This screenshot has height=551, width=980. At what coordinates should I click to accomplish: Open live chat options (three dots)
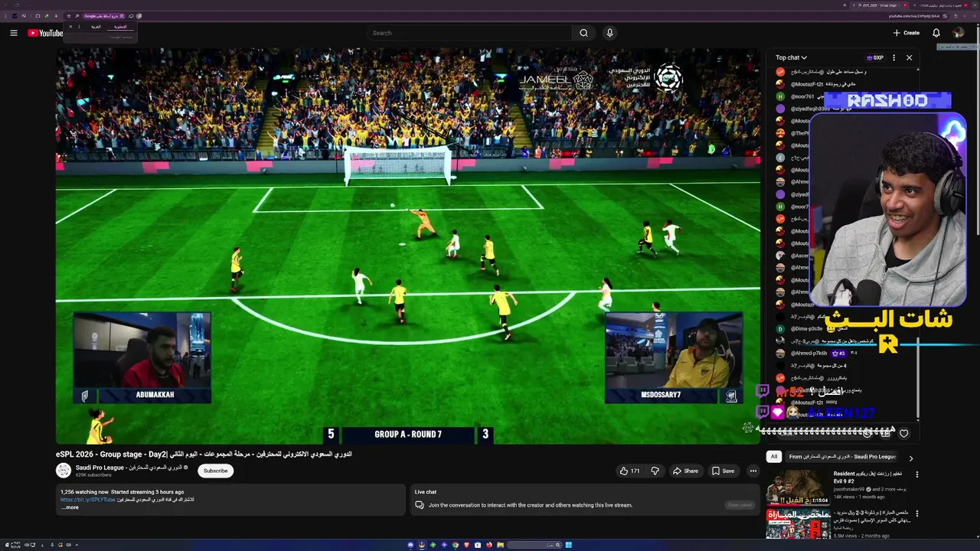(x=893, y=57)
